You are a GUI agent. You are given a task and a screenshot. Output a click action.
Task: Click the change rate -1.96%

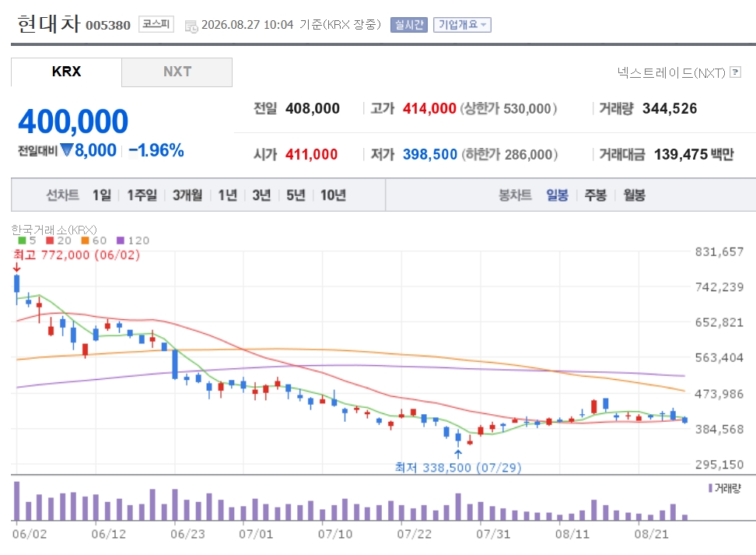point(156,150)
